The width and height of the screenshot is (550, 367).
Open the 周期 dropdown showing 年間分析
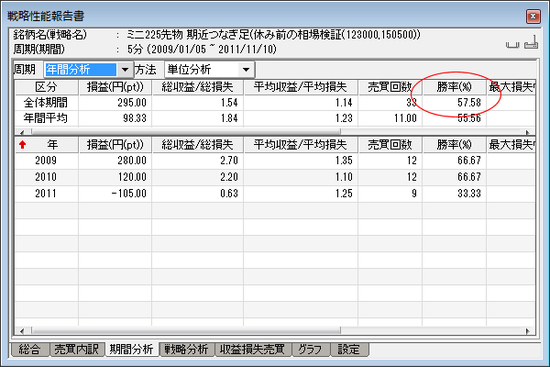pos(125,69)
